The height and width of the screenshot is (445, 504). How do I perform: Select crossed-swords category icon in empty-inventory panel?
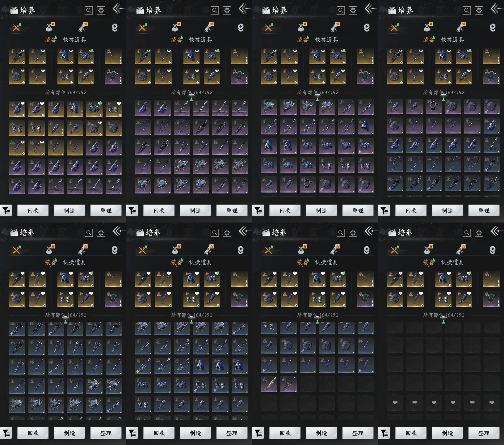394,250
